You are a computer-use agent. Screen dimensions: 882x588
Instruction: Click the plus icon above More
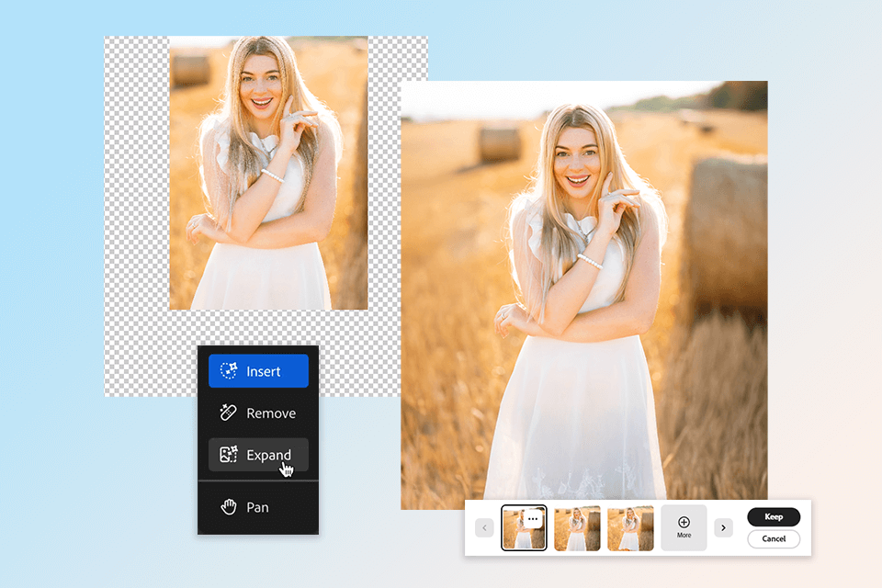click(x=684, y=522)
